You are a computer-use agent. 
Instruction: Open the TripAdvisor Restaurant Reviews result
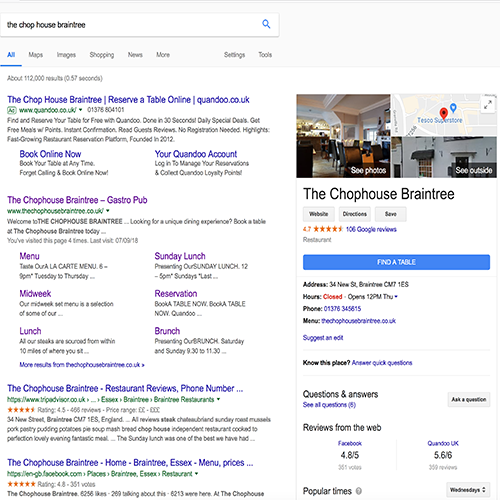pos(125,388)
